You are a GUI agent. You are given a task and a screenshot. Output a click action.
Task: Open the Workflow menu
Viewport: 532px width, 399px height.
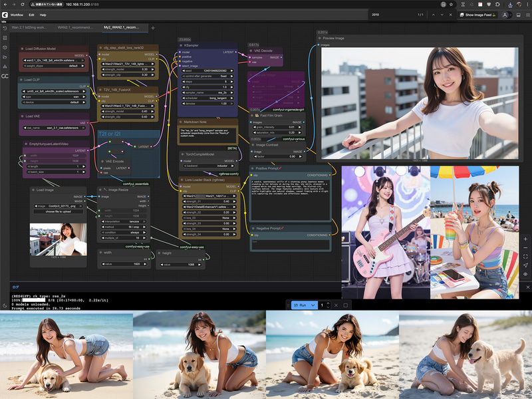click(x=17, y=15)
